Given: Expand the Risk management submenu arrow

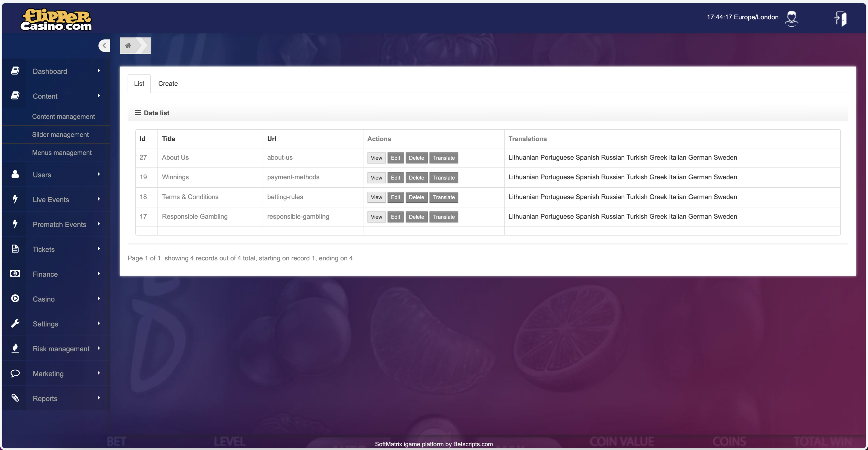Looking at the screenshot, I should 99,348.
